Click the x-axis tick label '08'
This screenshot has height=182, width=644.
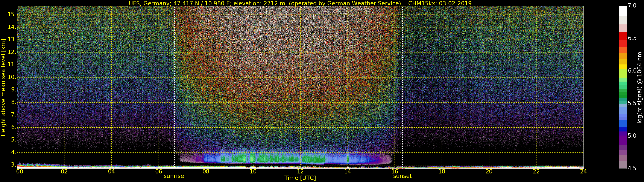point(206,172)
